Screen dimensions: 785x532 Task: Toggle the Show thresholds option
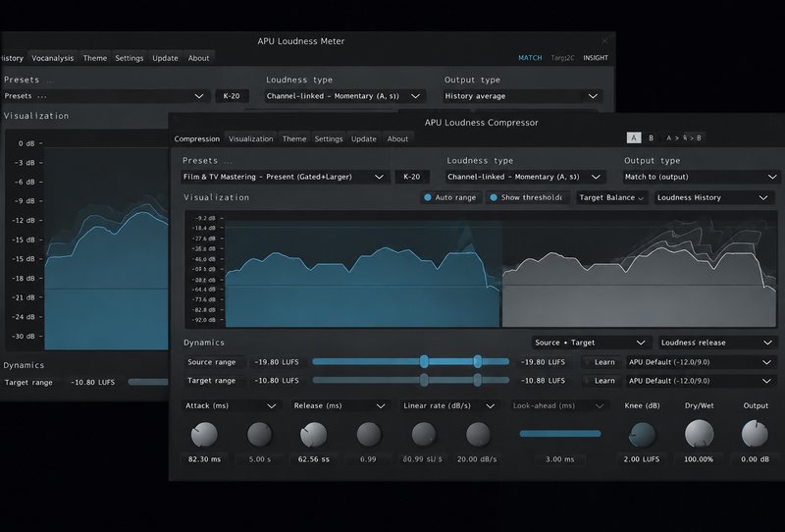529,197
